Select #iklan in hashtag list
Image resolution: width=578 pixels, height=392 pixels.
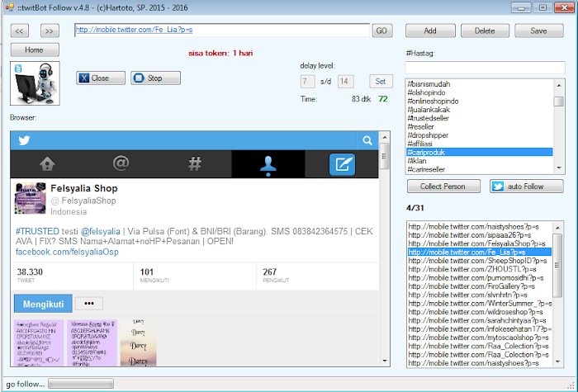point(479,161)
